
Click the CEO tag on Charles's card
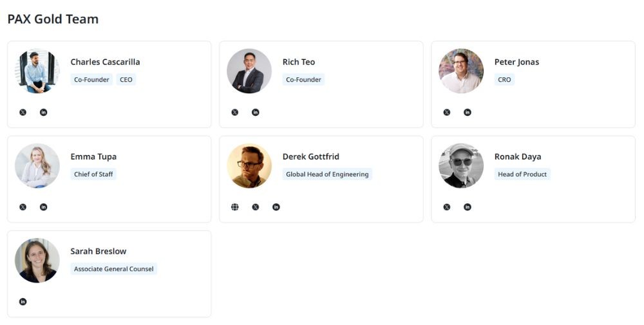(126, 80)
